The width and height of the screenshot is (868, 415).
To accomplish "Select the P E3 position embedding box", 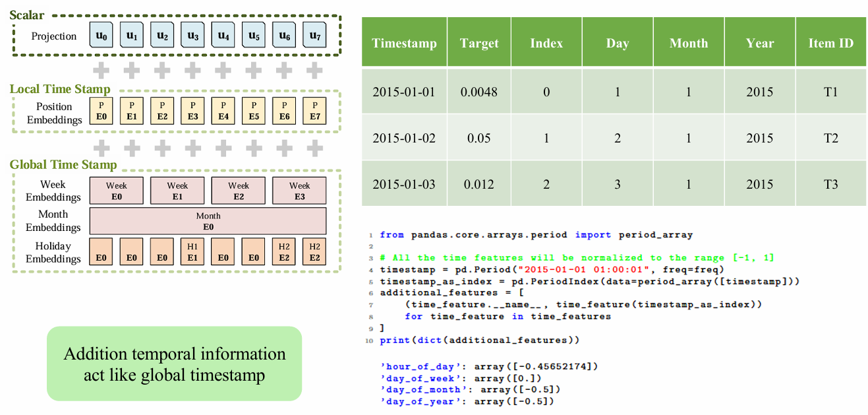I will pos(192,111).
